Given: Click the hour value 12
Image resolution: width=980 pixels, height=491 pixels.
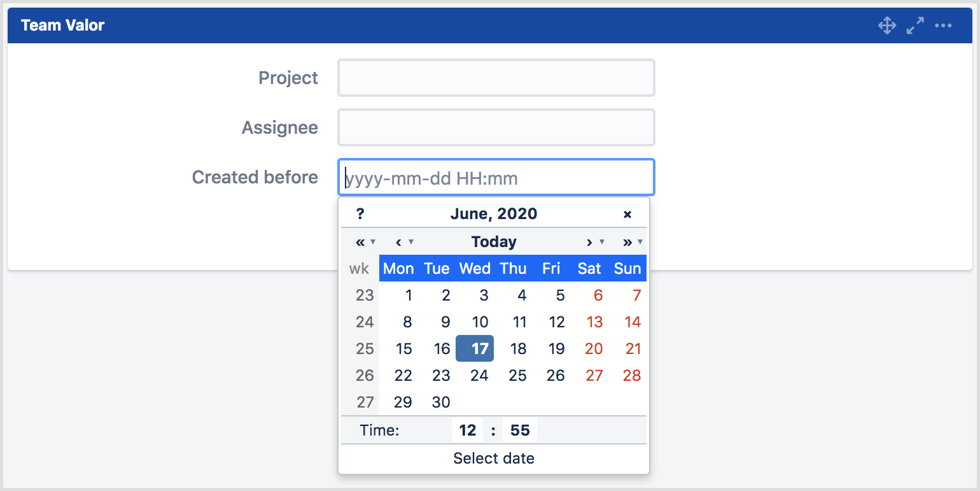Looking at the screenshot, I should (467, 430).
